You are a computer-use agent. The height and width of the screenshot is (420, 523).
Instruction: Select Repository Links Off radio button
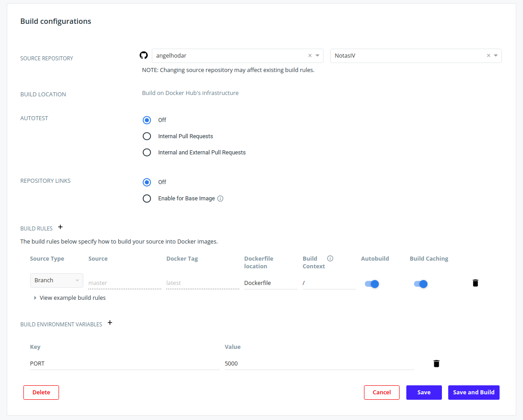pyautogui.click(x=147, y=182)
